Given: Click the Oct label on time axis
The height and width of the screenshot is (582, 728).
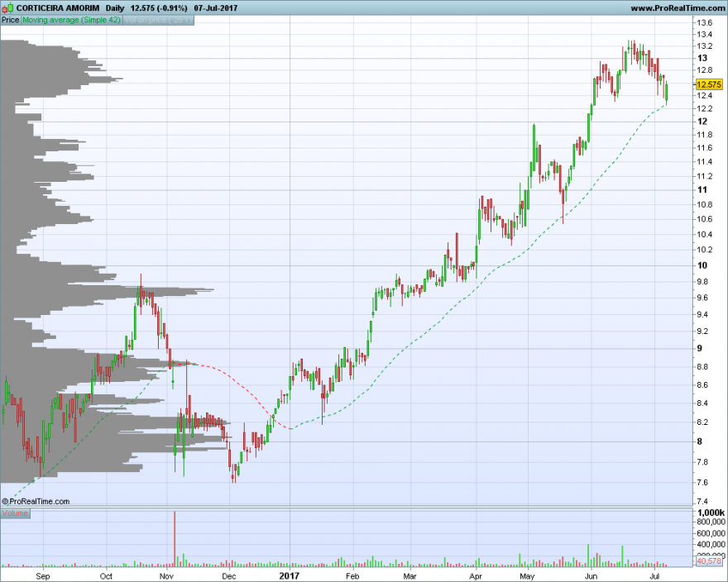Looking at the screenshot, I should click(x=107, y=576).
